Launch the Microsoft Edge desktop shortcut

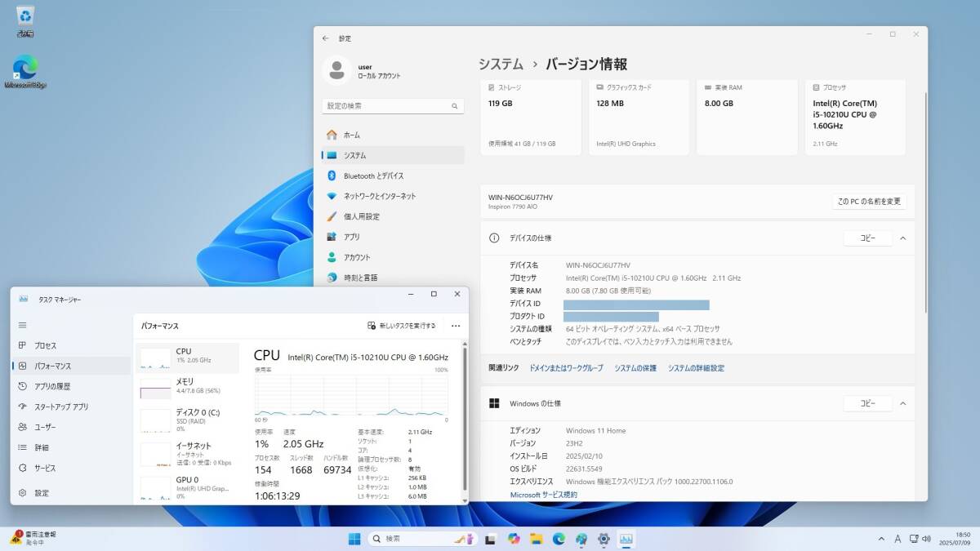tap(25, 71)
